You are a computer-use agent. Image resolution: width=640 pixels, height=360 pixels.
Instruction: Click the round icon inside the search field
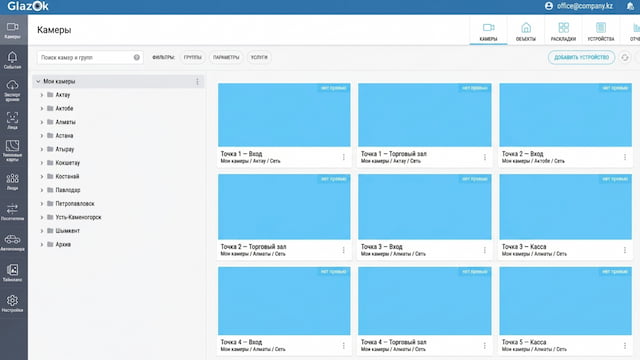pyautogui.click(x=137, y=58)
